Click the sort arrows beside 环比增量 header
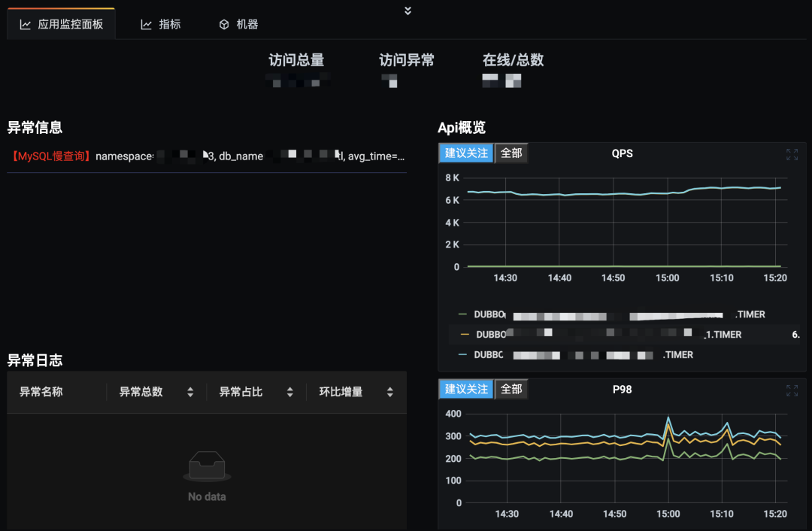812x531 pixels. (389, 391)
